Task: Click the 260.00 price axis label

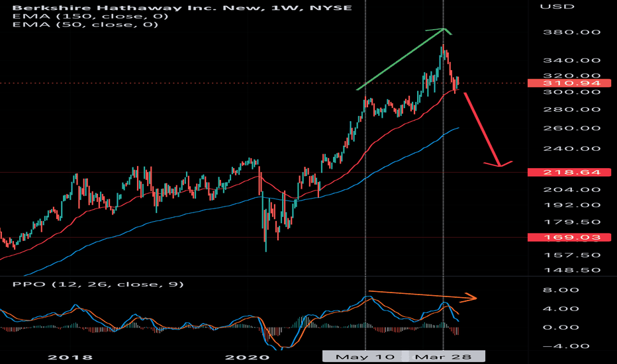Action: [572, 128]
